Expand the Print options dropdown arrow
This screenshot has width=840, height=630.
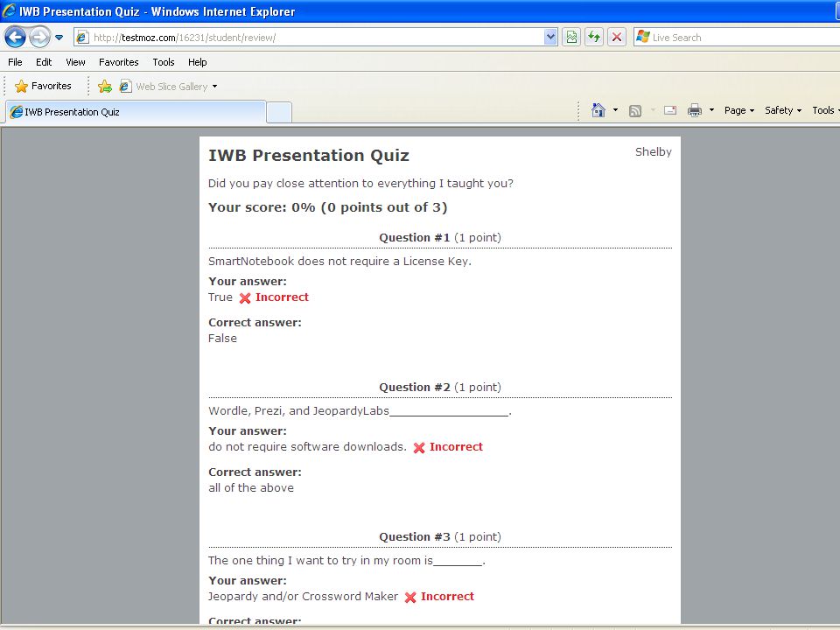coord(711,110)
